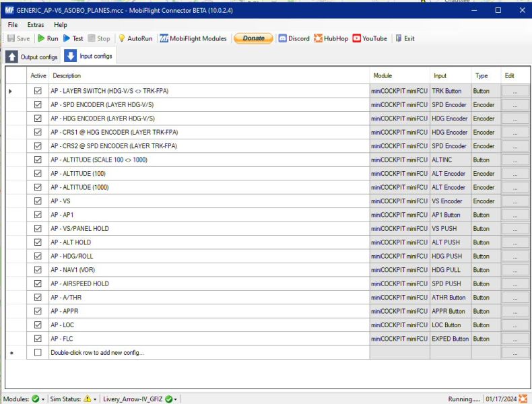Viewport: 532px width, 404px height.
Task: Click the Active column header
Action: tap(38, 75)
